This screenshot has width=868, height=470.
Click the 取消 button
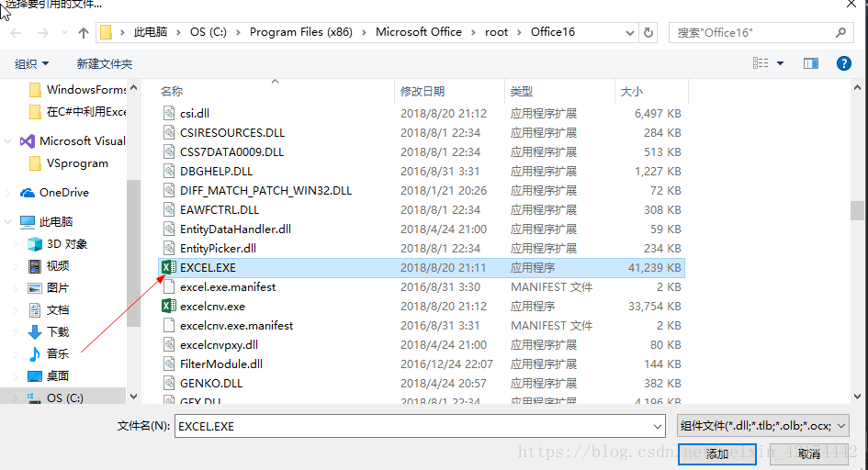click(809, 454)
